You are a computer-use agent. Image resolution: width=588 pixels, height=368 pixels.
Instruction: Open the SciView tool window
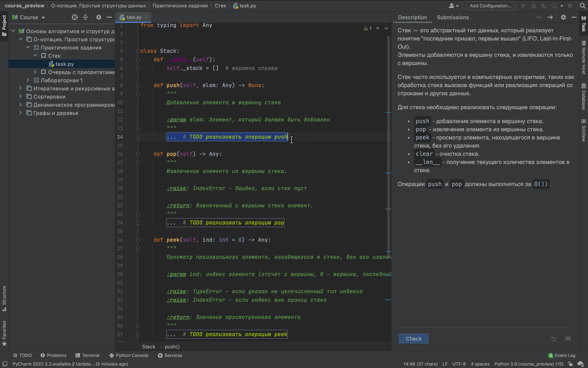coord(584,130)
